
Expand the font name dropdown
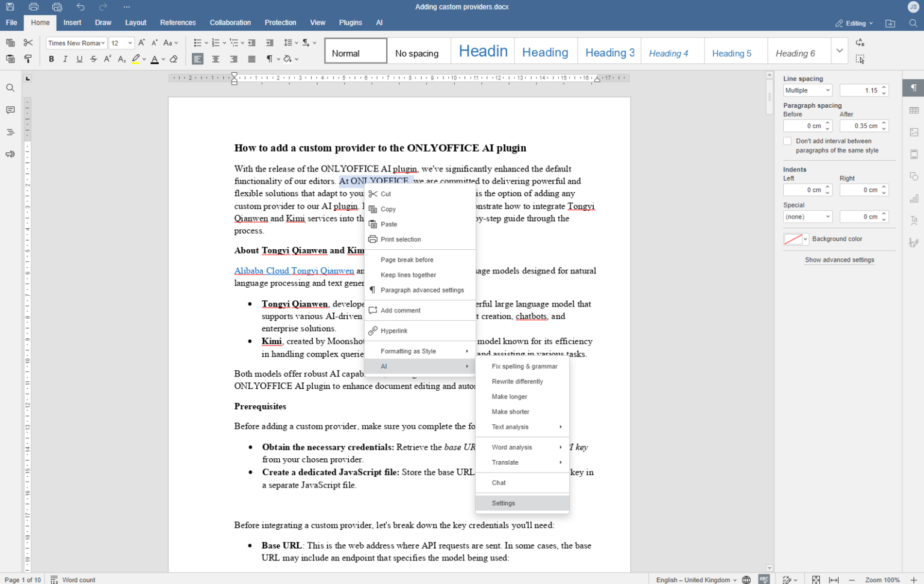click(102, 43)
